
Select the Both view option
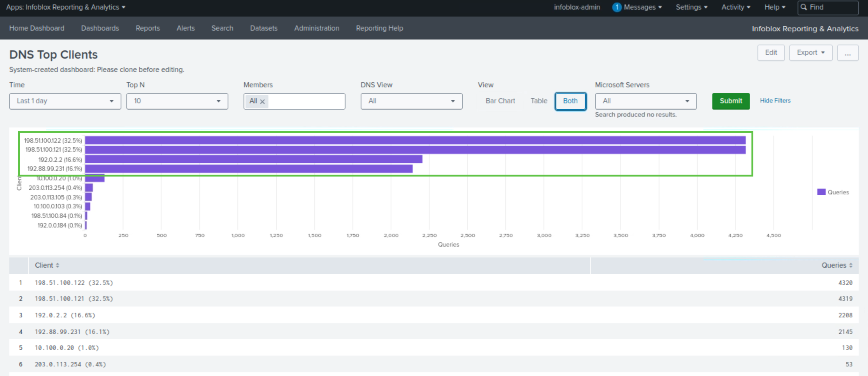point(570,101)
